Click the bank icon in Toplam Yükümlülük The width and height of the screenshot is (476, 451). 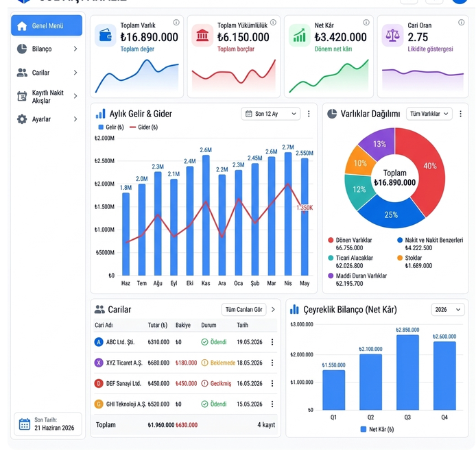202,36
